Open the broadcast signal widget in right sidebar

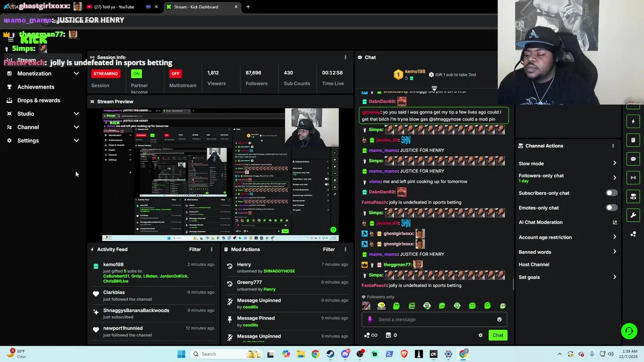633,177
